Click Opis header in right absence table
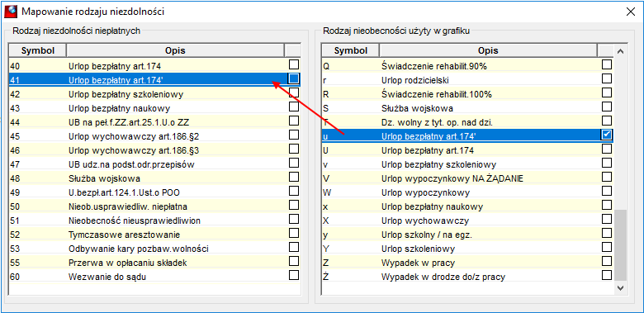644x313 pixels. [x=488, y=51]
